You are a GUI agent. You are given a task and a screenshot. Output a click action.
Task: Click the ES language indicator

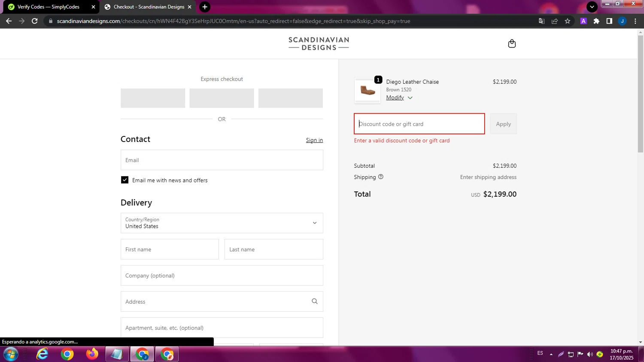coord(540,353)
